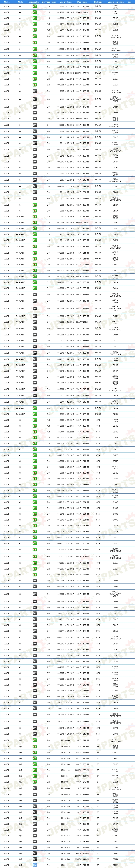Click diesel ON icon in Q5 CTBC row

pyautogui.click(x=35, y=841)
